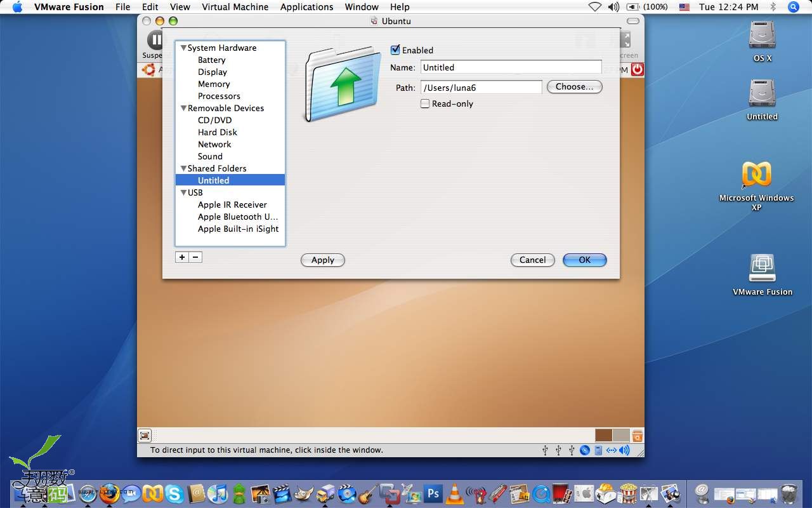
Task: Click the Suspend pause icon in the toolbar
Action: 155,40
